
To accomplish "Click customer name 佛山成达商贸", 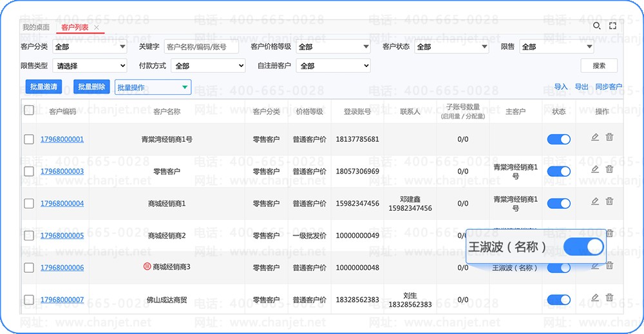I will [x=167, y=300].
